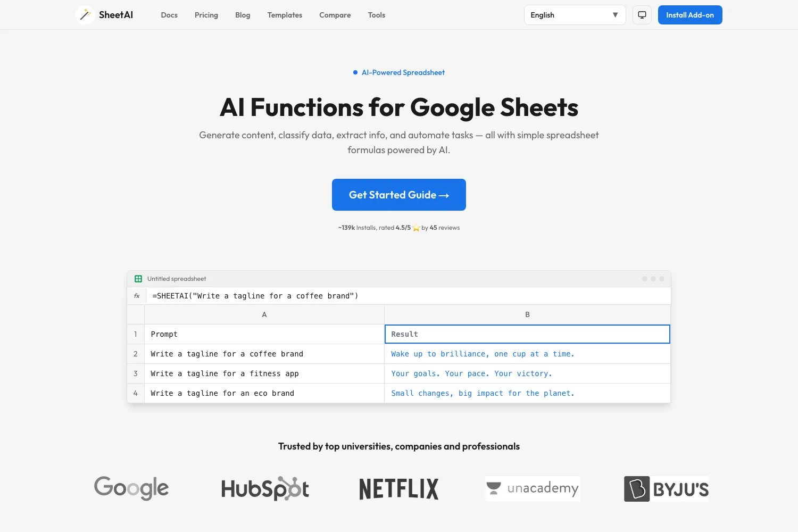Viewport: 798px width, 532px height.
Task: Go to the Templates menu item
Action: 285,15
